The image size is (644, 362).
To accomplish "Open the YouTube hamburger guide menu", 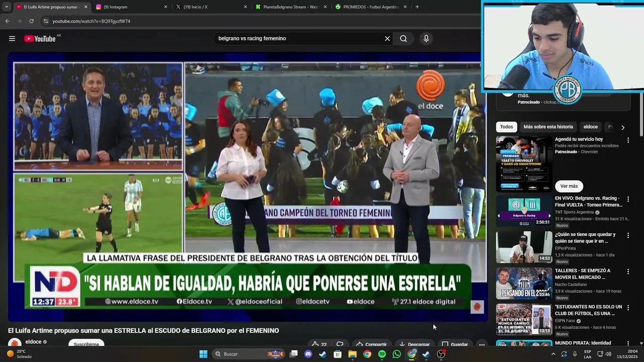I will pos(12,39).
